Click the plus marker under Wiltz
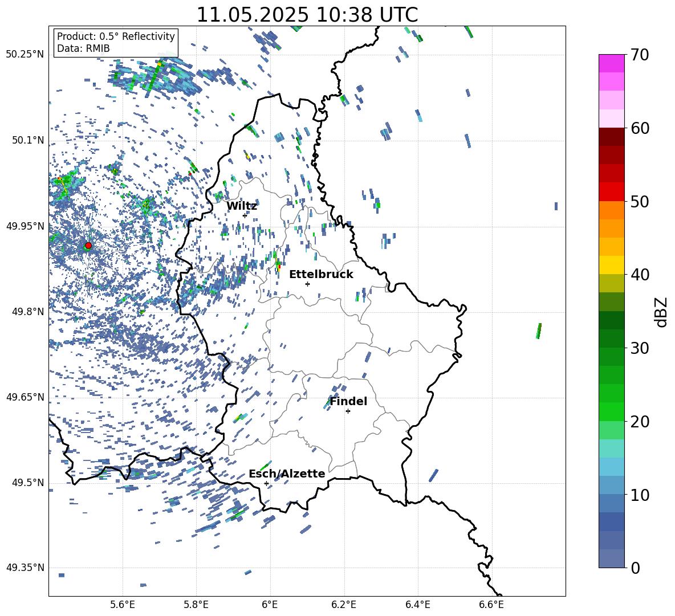 [245, 215]
